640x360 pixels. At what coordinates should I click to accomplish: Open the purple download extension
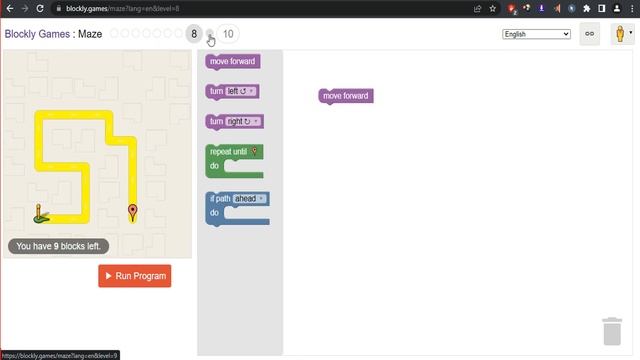542,9
